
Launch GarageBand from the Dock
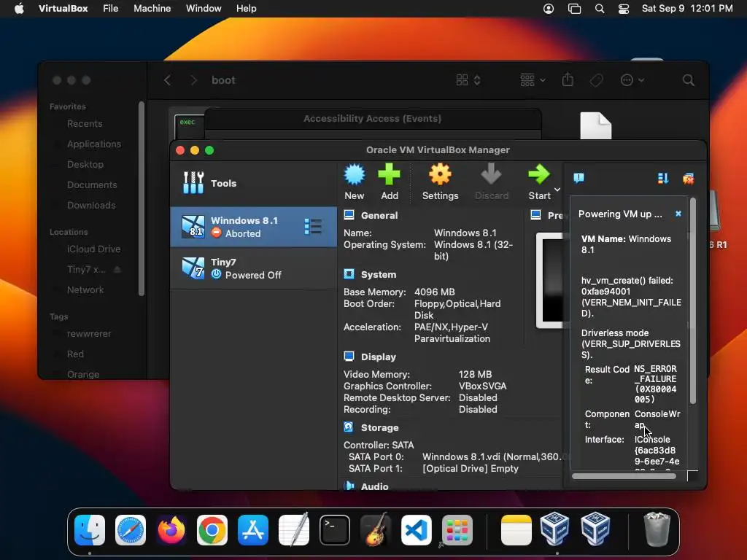[x=376, y=529]
